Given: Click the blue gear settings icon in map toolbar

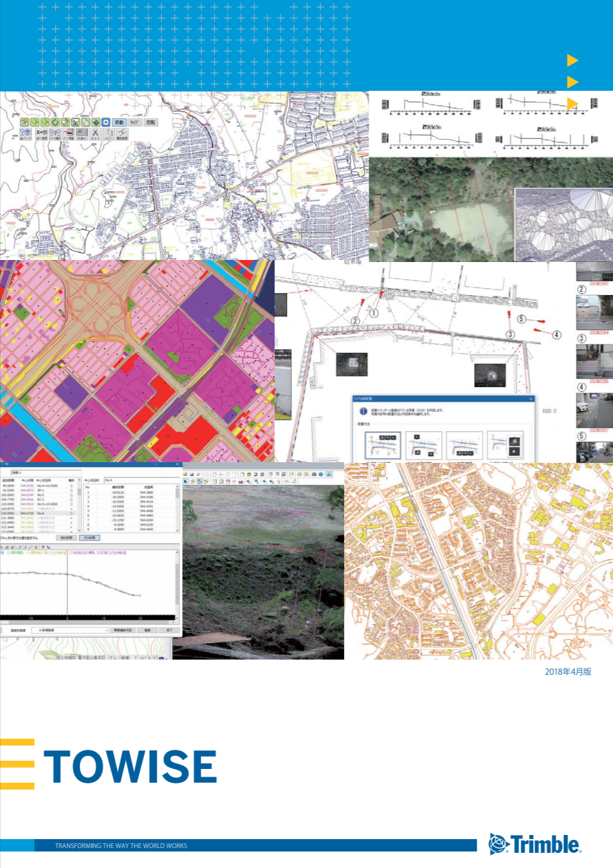Looking at the screenshot, I should tap(105, 122).
